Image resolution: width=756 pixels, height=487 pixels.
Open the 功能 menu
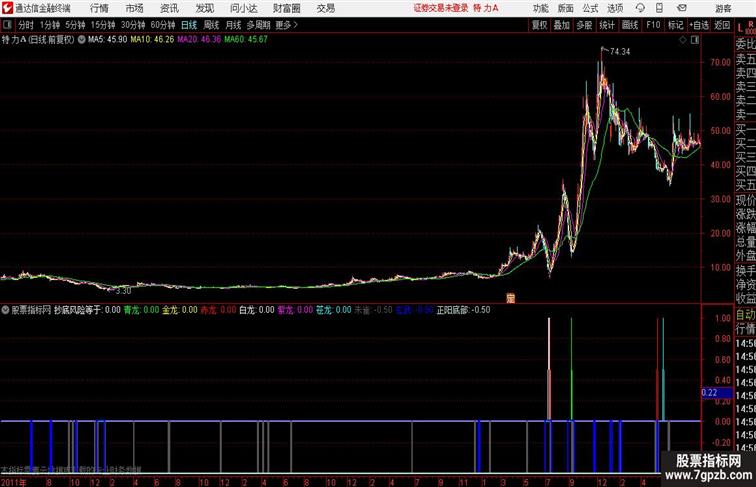pyautogui.click(x=540, y=8)
